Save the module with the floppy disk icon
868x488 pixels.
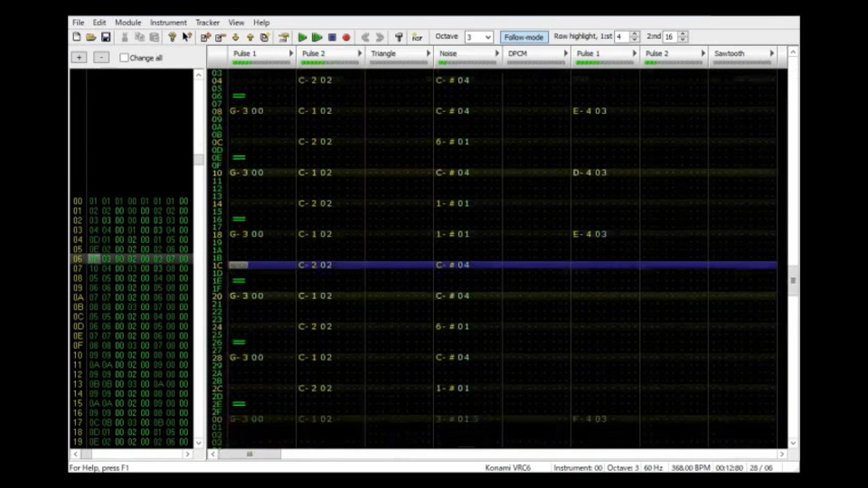pos(106,37)
